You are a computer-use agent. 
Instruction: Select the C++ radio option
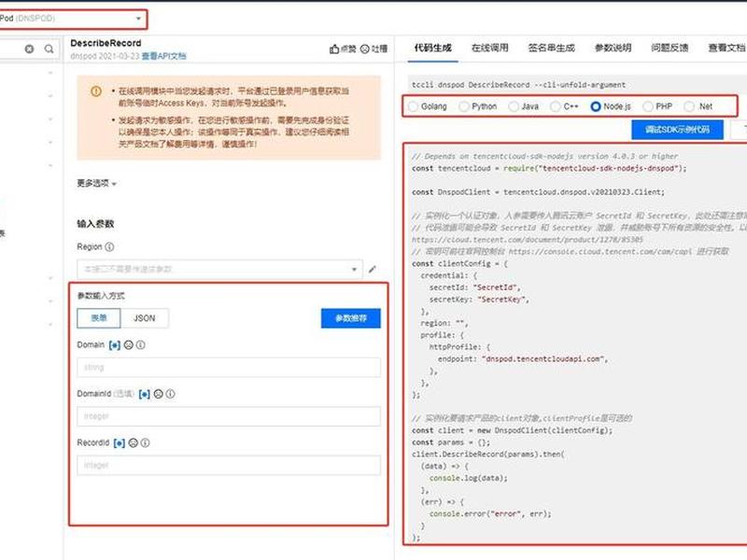tap(555, 106)
